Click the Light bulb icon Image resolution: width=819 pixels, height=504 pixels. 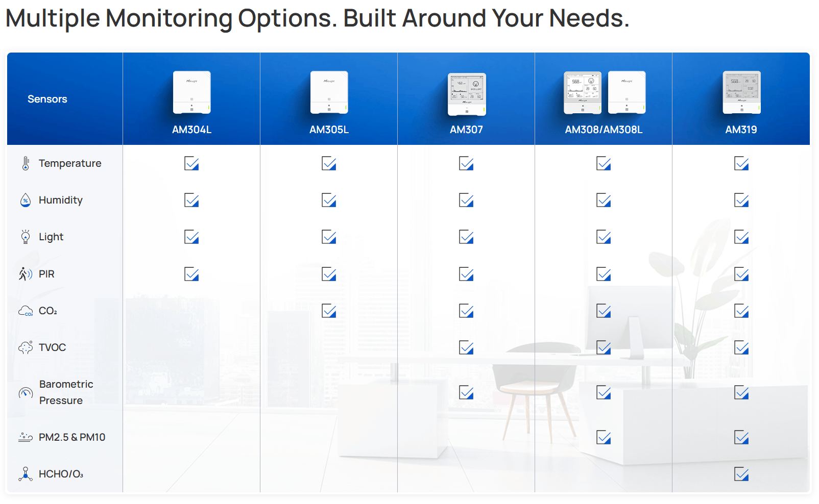(26, 237)
